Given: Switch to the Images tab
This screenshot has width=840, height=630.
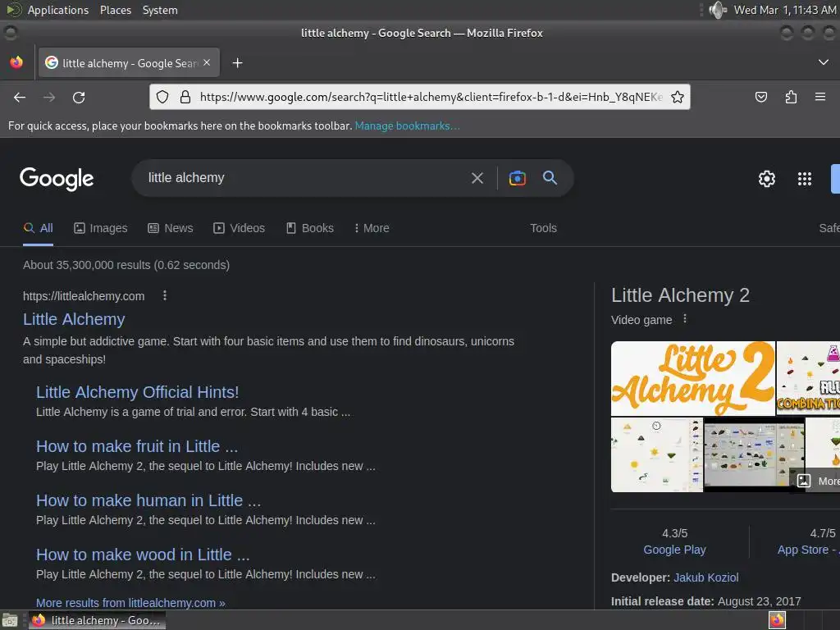Looking at the screenshot, I should coord(101,228).
